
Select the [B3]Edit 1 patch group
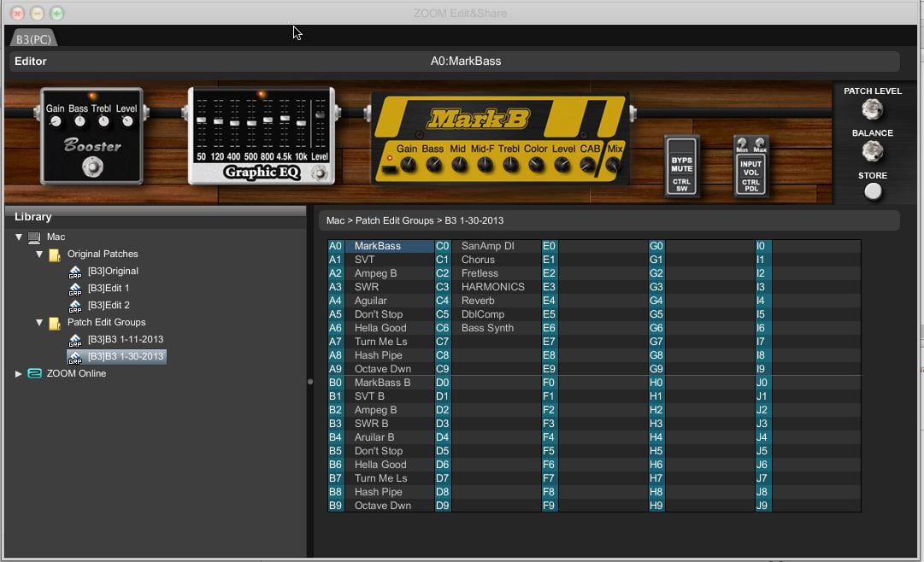(x=109, y=288)
